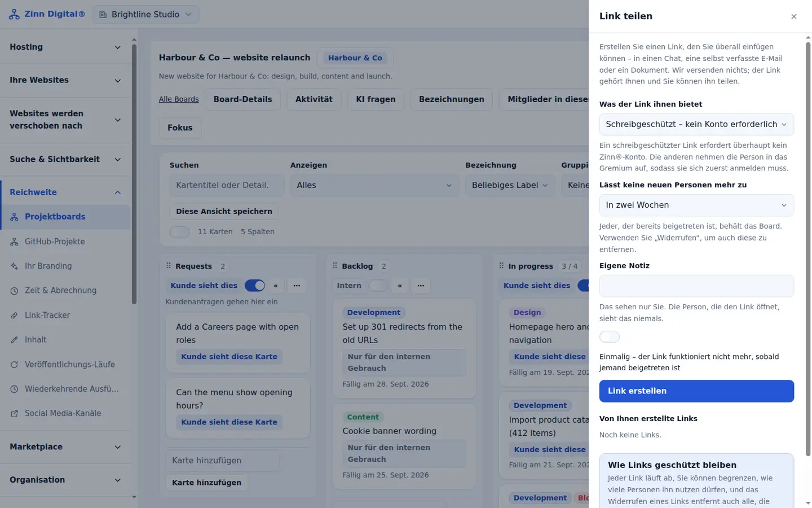Click the Link teilen panel scrollbar

pos(808,248)
